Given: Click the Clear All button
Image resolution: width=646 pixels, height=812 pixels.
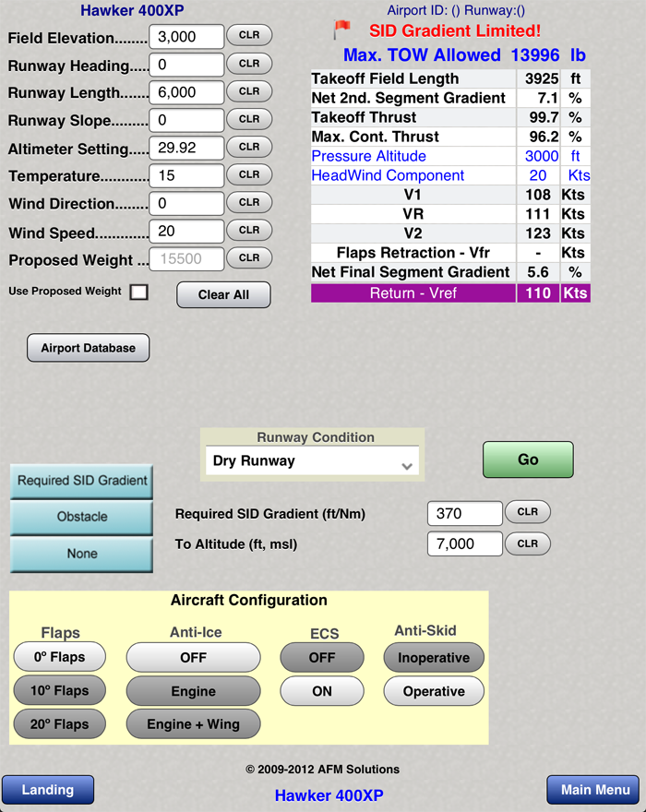Looking at the screenshot, I should tap(223, 294).
